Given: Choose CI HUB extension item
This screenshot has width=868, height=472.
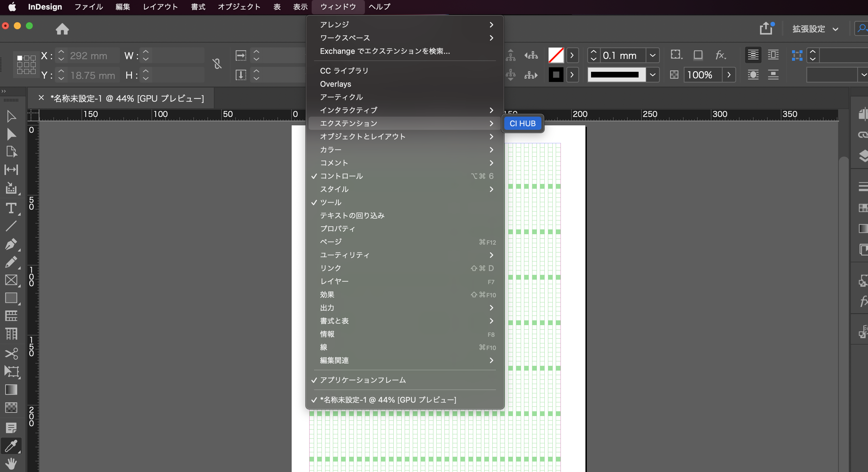Looking at the screenshot, I should point(523,123).
